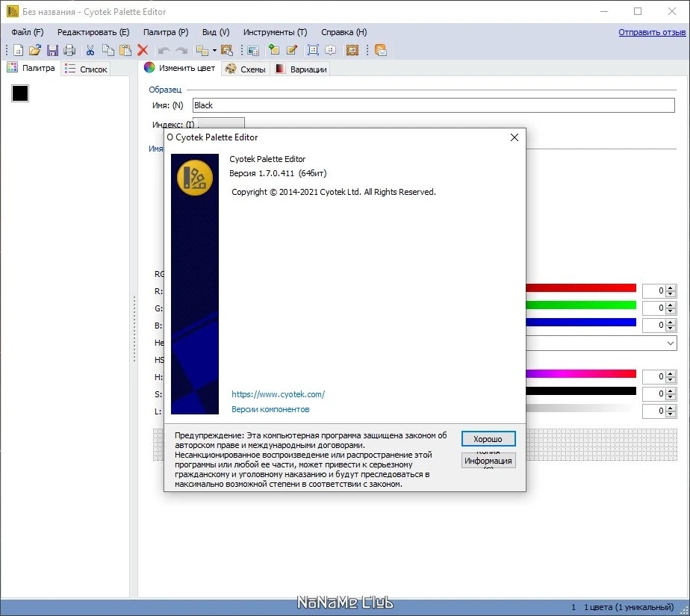
Task: Click the send feedback toolbar icon
Action: pos(381,50)
